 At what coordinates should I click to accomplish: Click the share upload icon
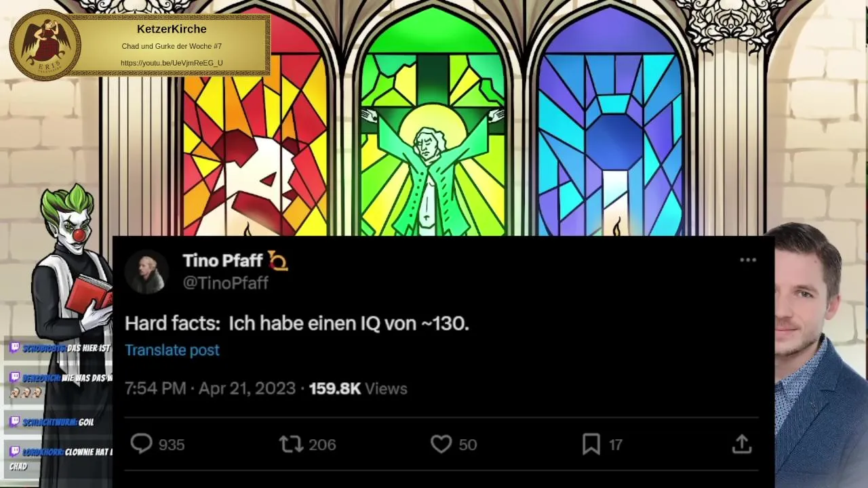tap(742, 444)
